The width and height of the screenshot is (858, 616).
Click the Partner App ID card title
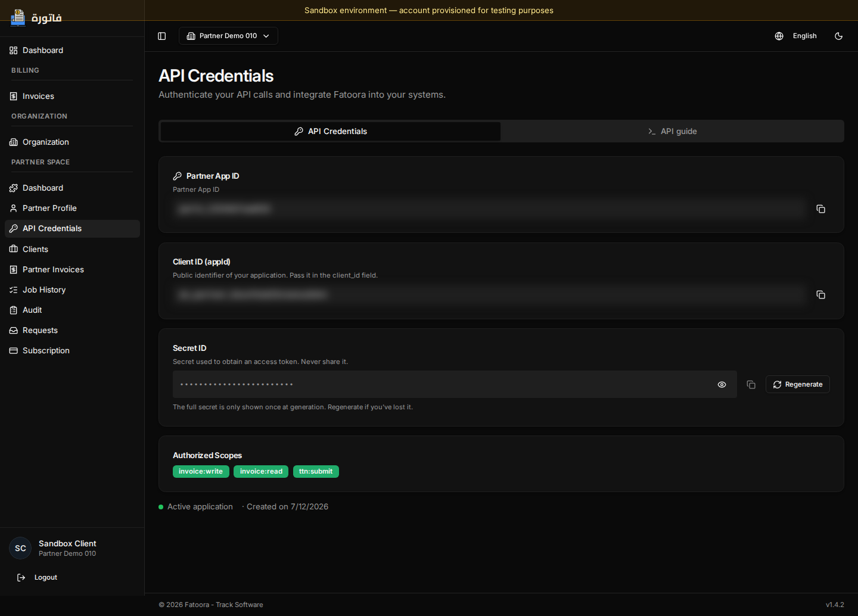click(213, 176)
